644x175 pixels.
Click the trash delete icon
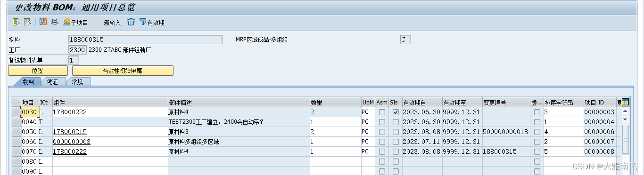tap(131, 22)
